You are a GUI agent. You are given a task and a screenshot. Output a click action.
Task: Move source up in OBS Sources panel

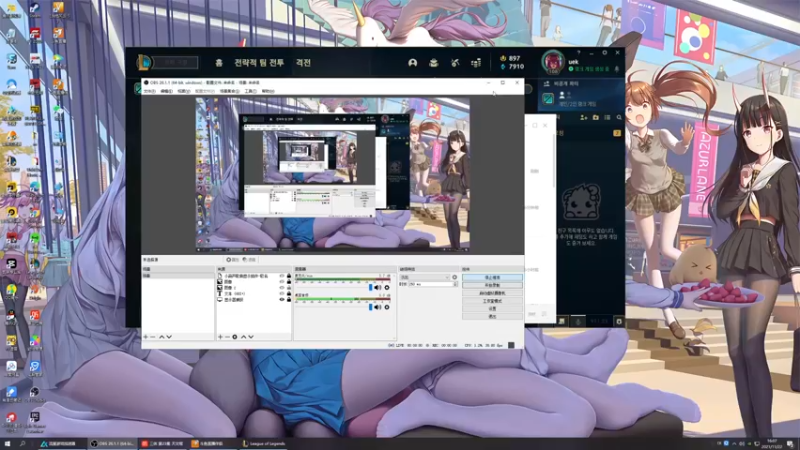243,337
